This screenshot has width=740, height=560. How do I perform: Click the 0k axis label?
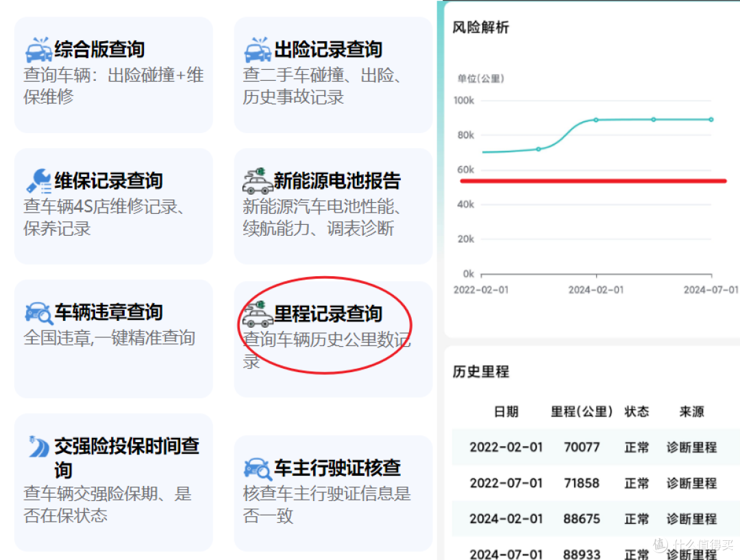tap(469, 274)
